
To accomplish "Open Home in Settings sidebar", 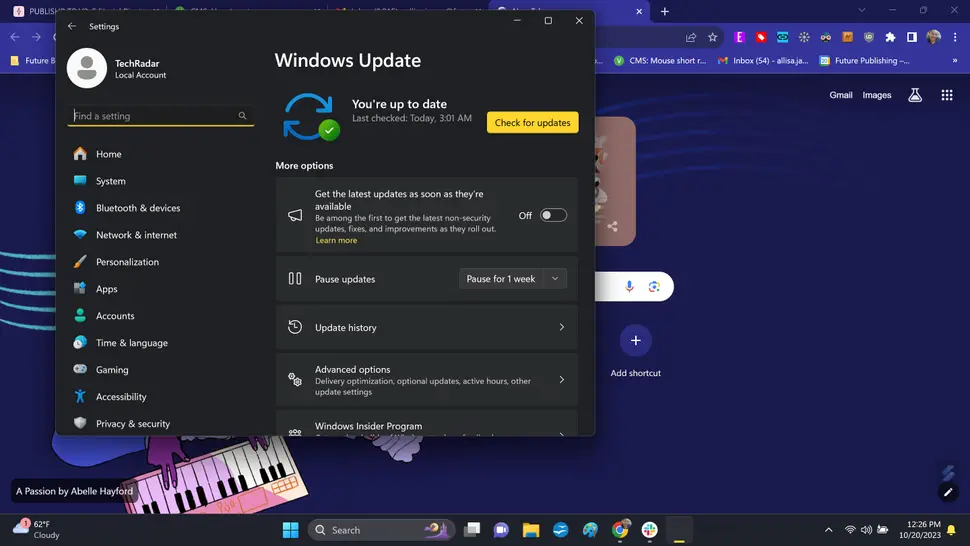I will click(108, 154).
